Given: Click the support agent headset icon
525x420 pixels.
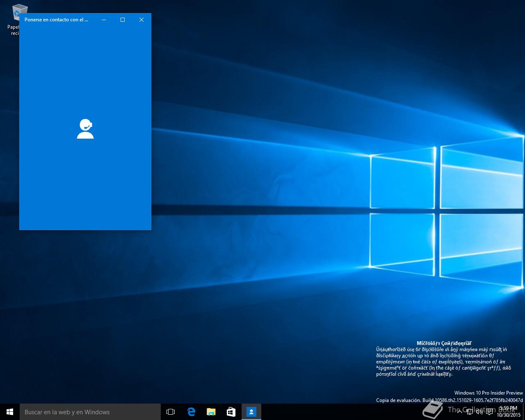Looking at the screenshot, I should tap(85, 129).
